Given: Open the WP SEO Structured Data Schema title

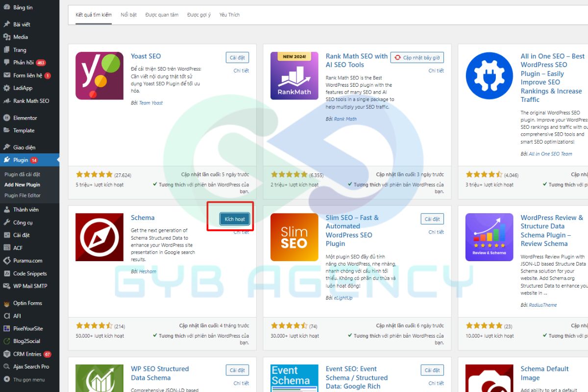Looking at the screenshot, I should (160, 373).
